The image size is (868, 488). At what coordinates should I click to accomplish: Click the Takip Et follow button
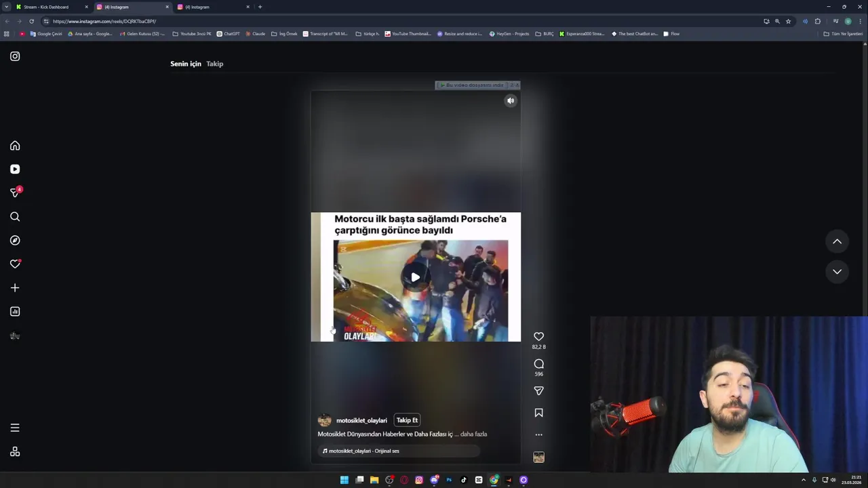[407, 420]
